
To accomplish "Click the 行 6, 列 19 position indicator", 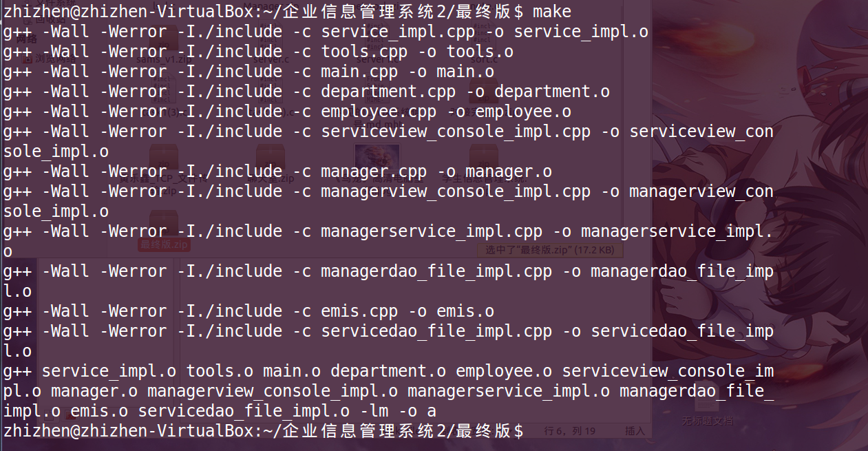I will pyautogui.click(x=570, y=431).
